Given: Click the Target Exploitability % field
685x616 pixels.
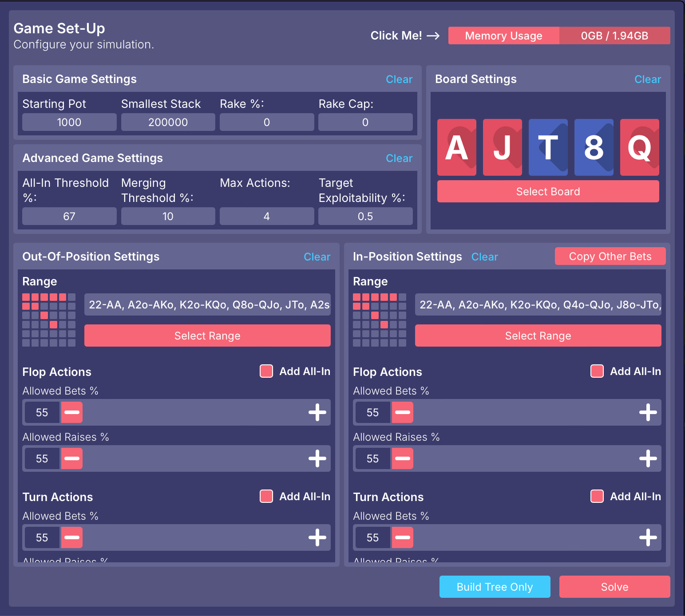Looking at the screenshot, I should 365,216.
